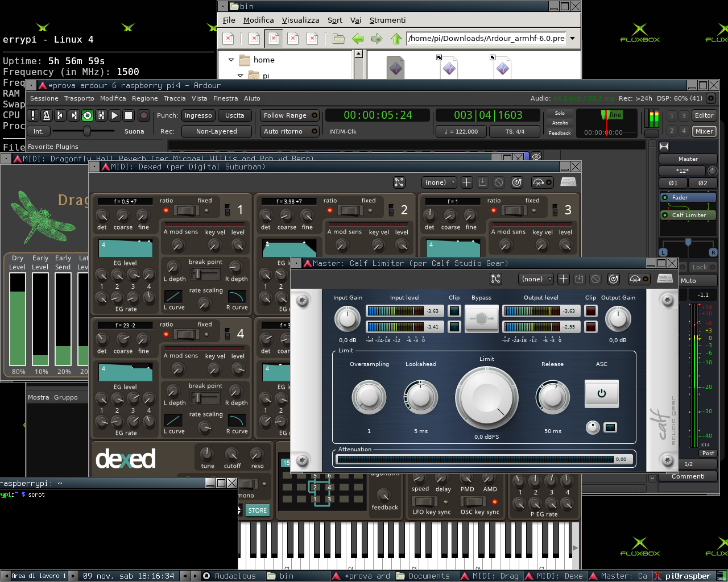Image resolution: width=728 pixels, height=582 pixels.
Task: Go forward with green right arrow in file manager
Action: [377, 39]
